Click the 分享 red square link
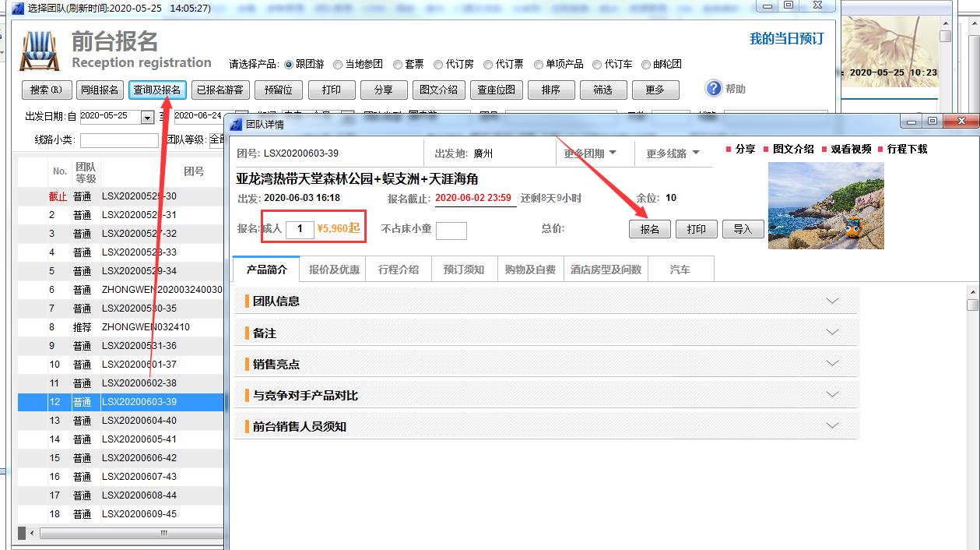The image size is (980, 550). [740, 149]
